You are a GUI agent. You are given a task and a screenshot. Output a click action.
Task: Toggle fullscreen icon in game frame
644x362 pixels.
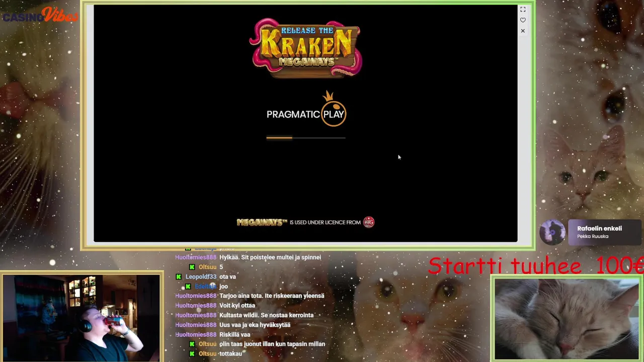[523, 10]
